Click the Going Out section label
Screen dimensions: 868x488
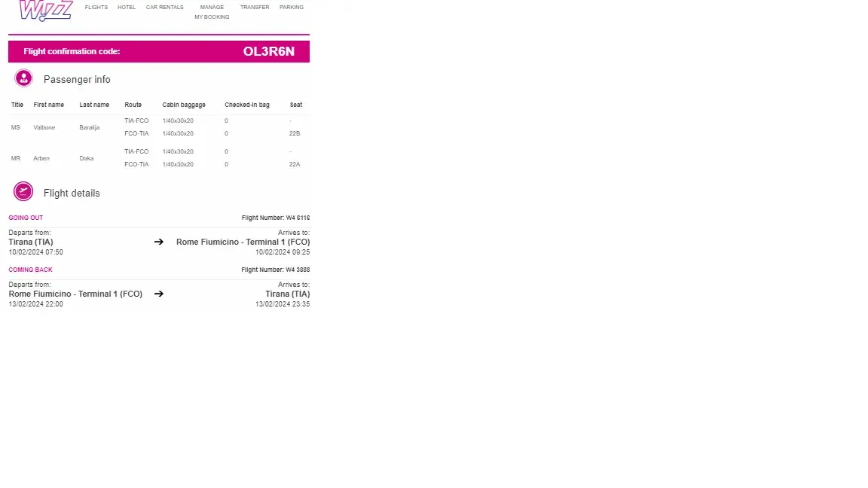pos(26,218)
